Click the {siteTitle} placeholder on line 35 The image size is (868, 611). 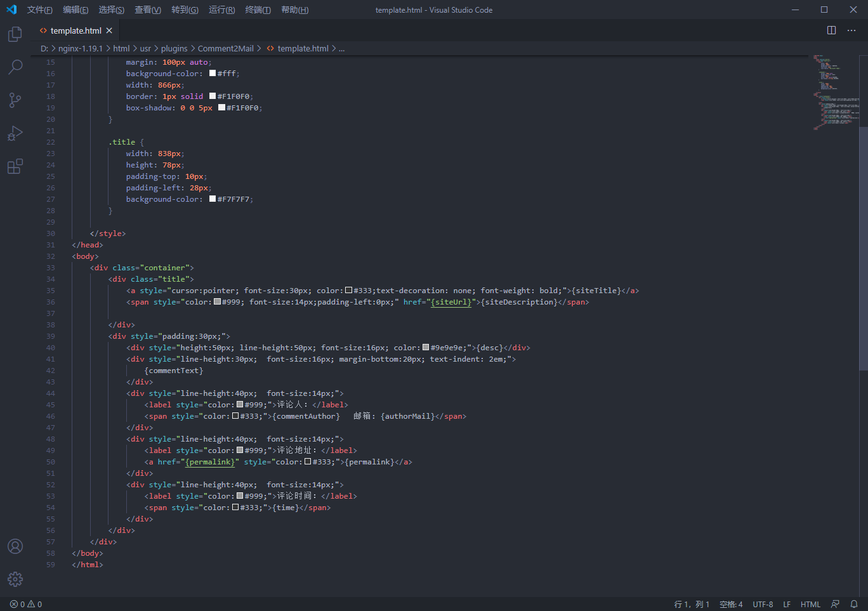coord(596,291)
